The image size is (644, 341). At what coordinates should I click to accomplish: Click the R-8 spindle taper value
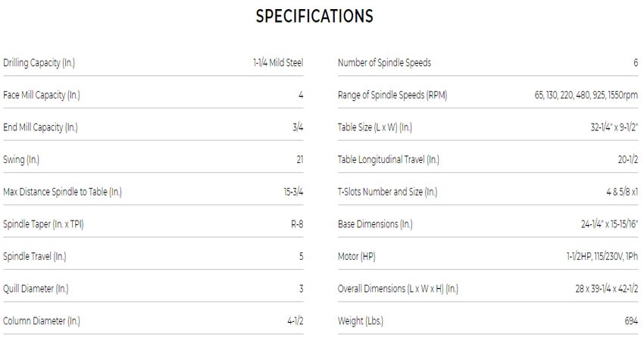[297, 224]
